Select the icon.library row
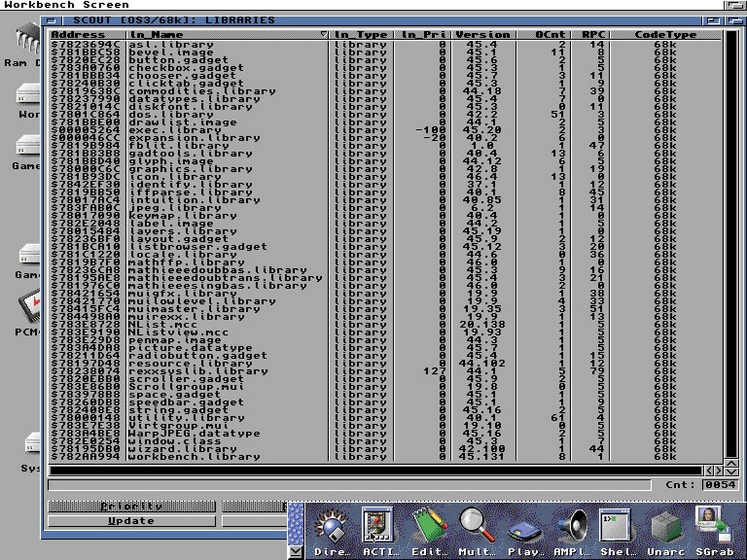The height and width of the screenshot is (560, 747). click(x=385, y=177)
